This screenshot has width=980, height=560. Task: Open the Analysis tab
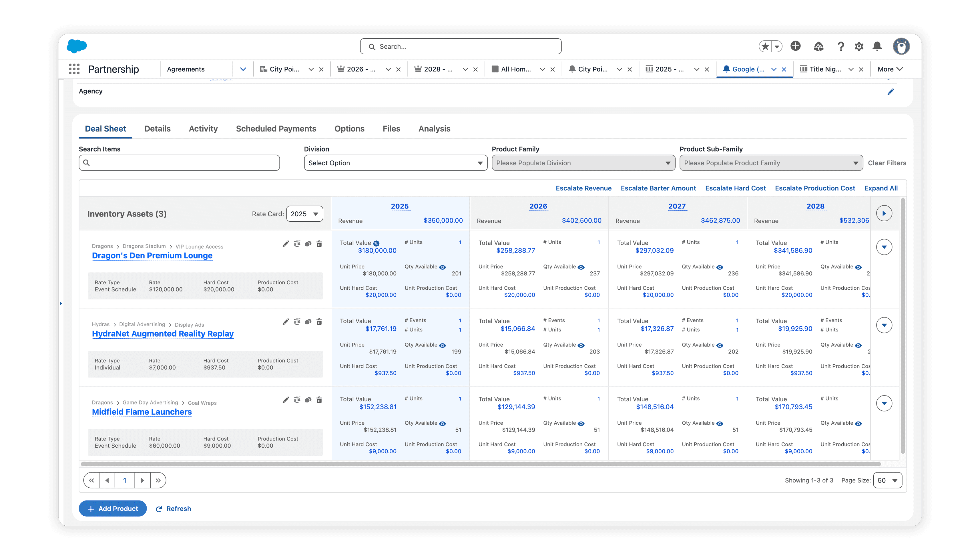pyautogui.click(x=434, y=129)
